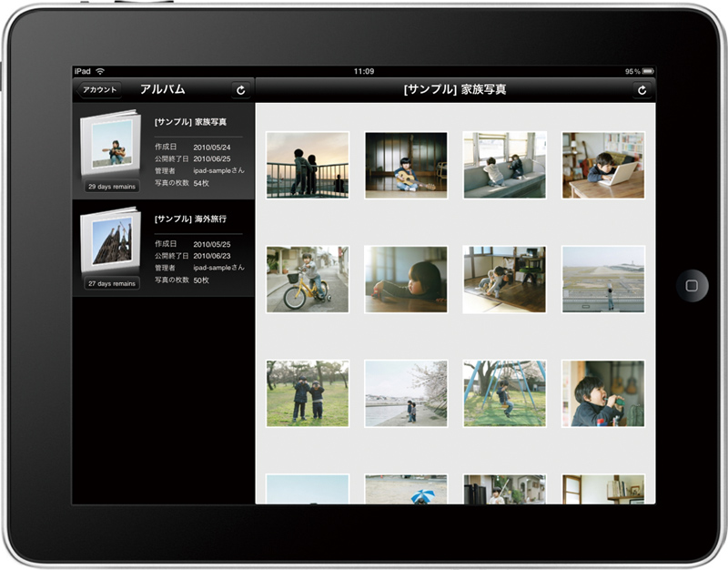Viewport: 728px width, 570px height.
Task: Open the photo of children on the bridge
Action: coord(307,166)
